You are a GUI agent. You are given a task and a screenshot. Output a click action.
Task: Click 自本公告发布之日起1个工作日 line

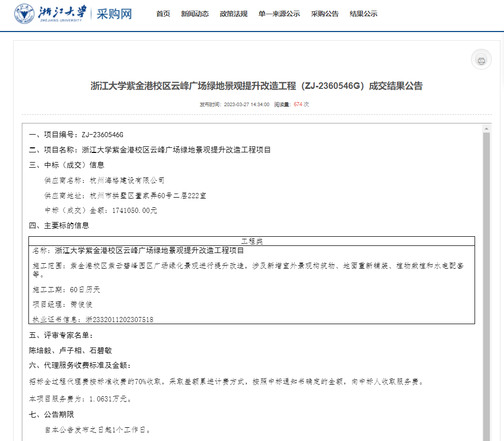(97, 430)
